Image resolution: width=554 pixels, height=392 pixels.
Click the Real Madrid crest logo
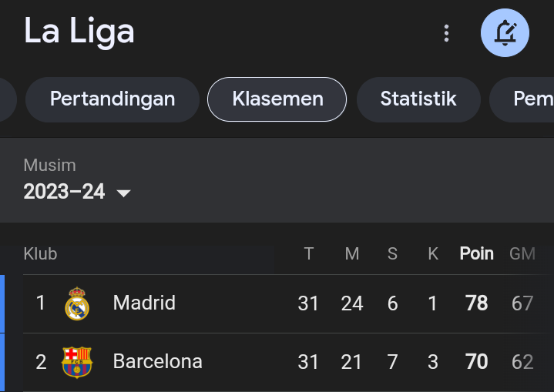pos(77,303)
